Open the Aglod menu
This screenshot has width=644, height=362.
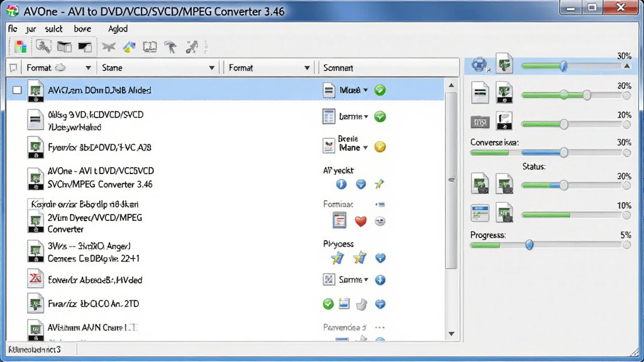(118, 29)
